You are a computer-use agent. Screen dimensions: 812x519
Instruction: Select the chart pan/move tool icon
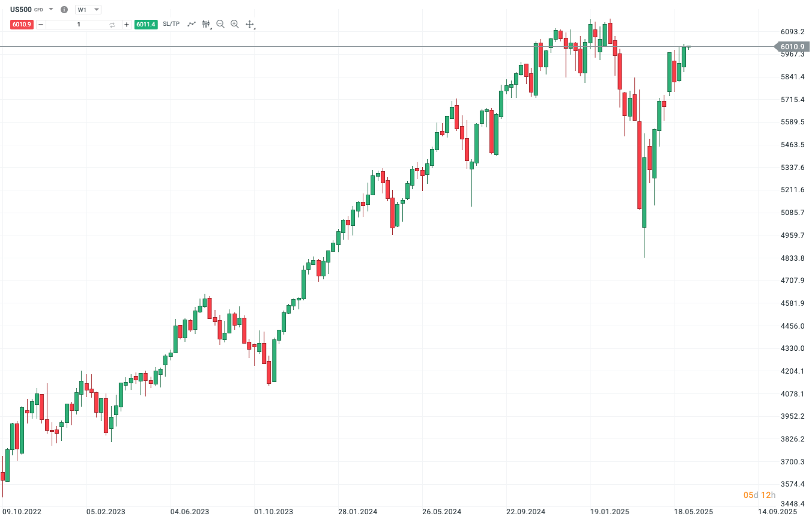pos(249,24)
